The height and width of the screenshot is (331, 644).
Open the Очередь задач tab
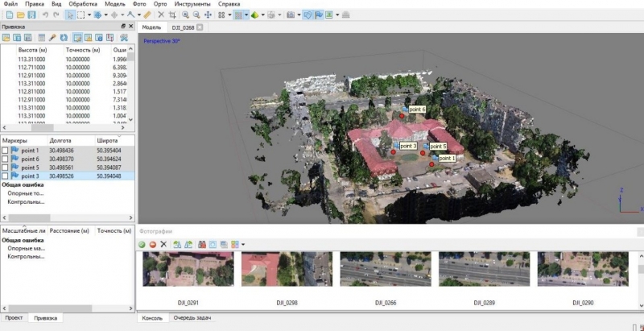click(192, 318)
